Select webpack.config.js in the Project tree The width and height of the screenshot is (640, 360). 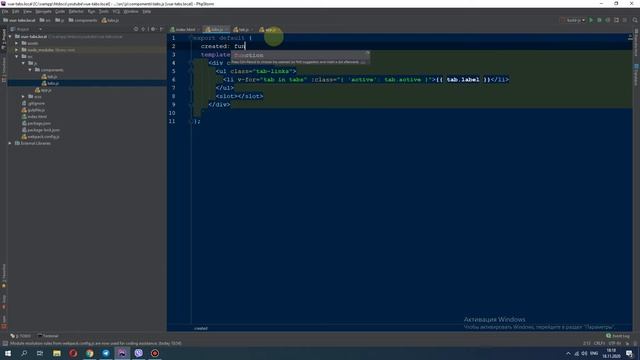click(40, 137)
